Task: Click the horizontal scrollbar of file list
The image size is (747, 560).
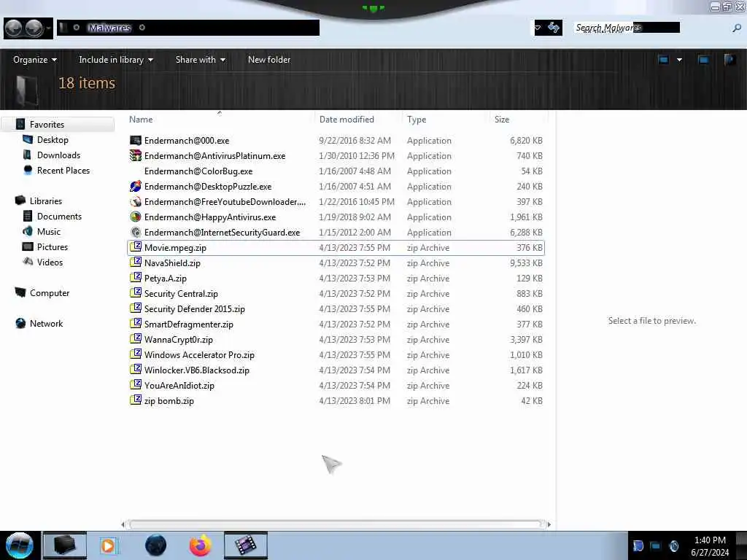Action: 336,524
